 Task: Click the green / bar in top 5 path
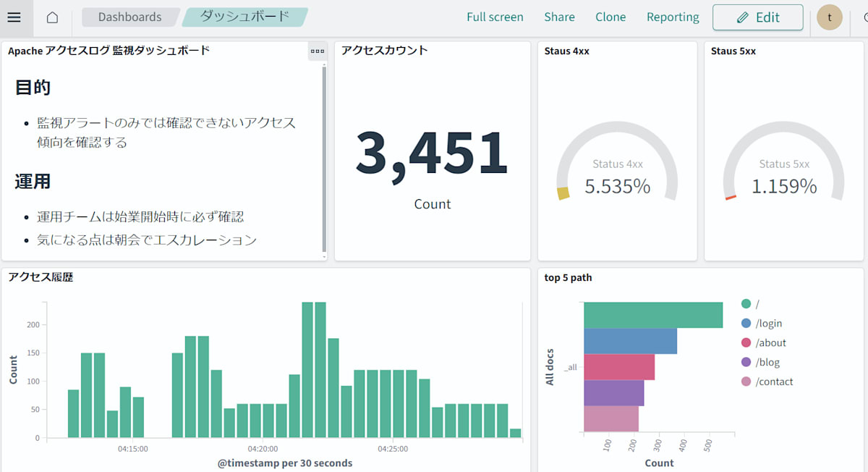coord(653,315)
